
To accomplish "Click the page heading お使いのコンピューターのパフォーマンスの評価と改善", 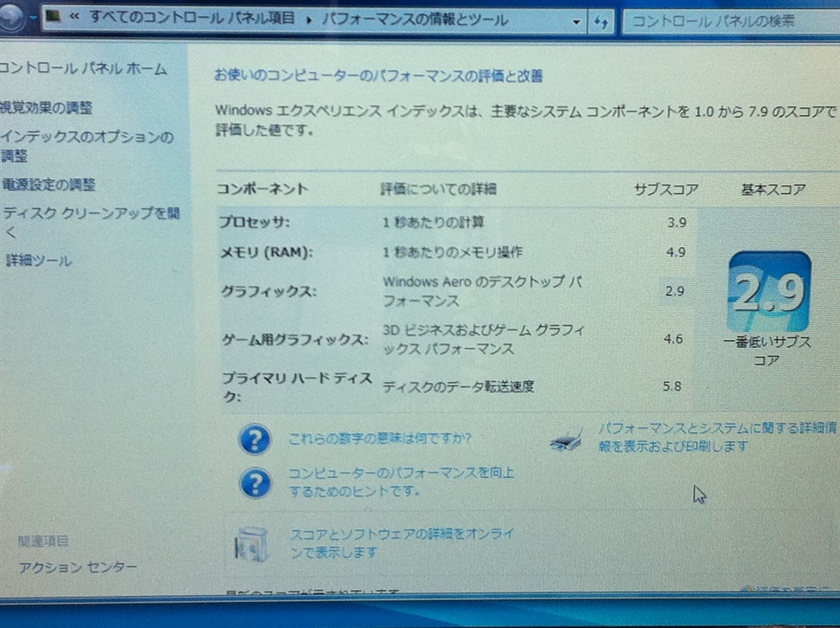I will coord(378,76).
